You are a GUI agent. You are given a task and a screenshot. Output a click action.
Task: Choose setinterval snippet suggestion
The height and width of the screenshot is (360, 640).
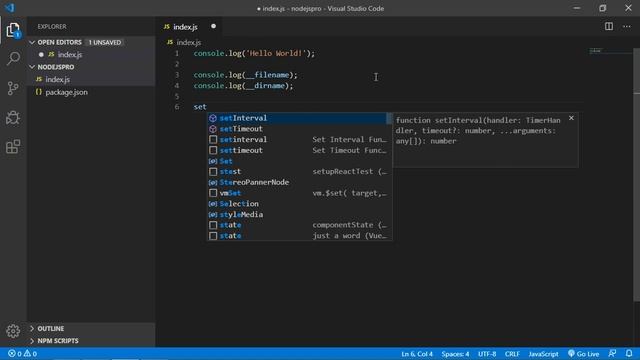(x=297, y=140)
